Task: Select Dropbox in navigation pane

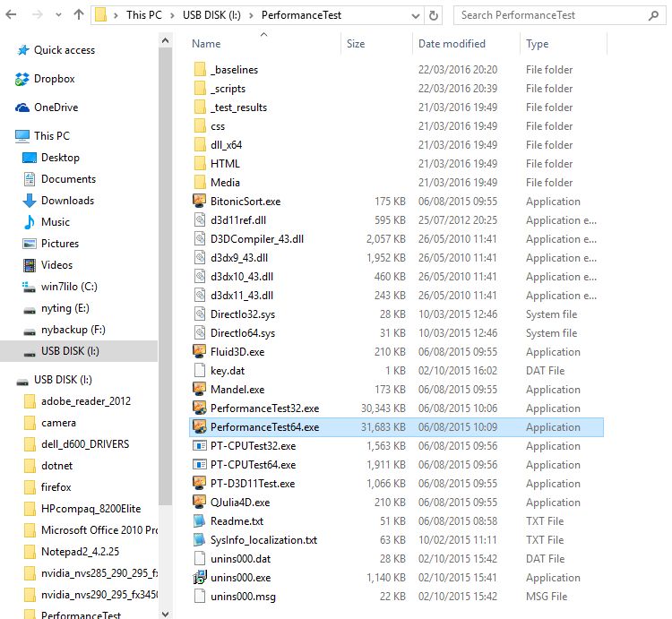Action: [55, 79]
